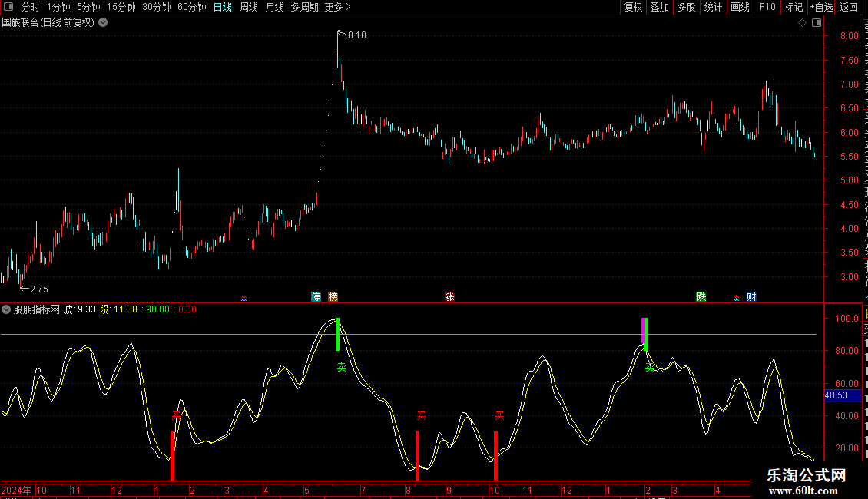The height and width of the screenshot is (499, 868).
Task: Click the arrow marker left of 停
Action: [244, 298]
